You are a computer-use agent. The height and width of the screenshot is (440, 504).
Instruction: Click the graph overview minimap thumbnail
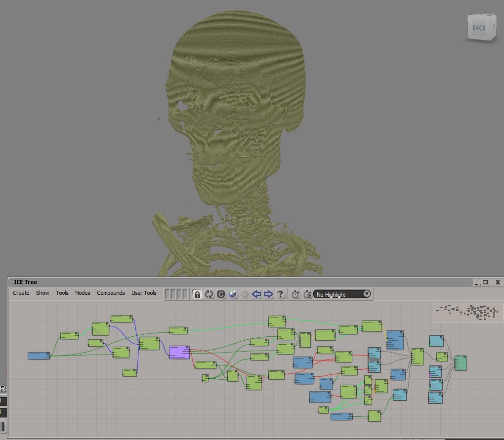point(467,313)
